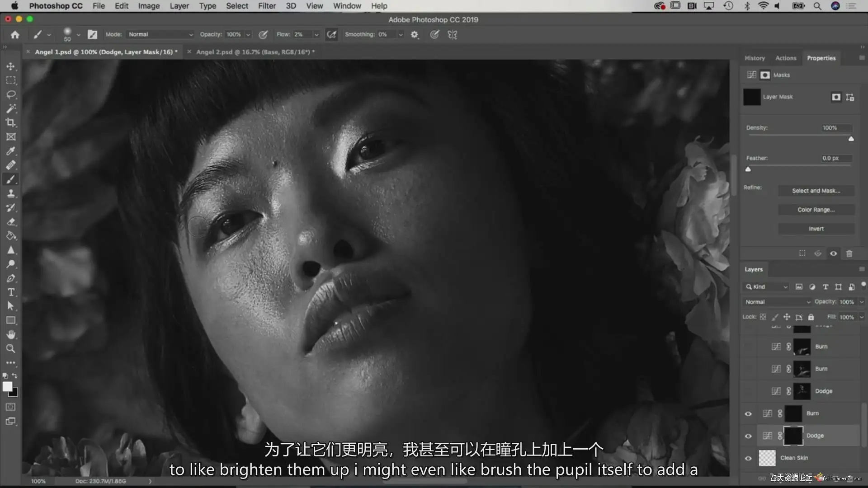Select the Eraser tool
Viewport: 868px width, 488px height.
pyautogui.click(x=11, y=222)
